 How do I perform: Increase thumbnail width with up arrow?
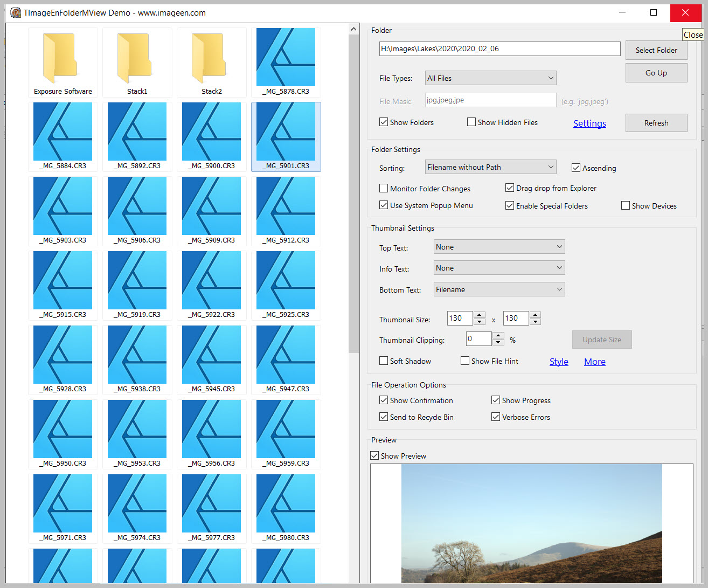click(x=480, y=315)
